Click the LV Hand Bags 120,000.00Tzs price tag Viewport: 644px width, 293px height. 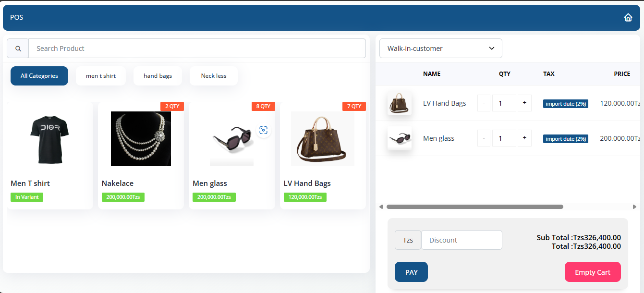pyautogui.click(x=305, y=197)
